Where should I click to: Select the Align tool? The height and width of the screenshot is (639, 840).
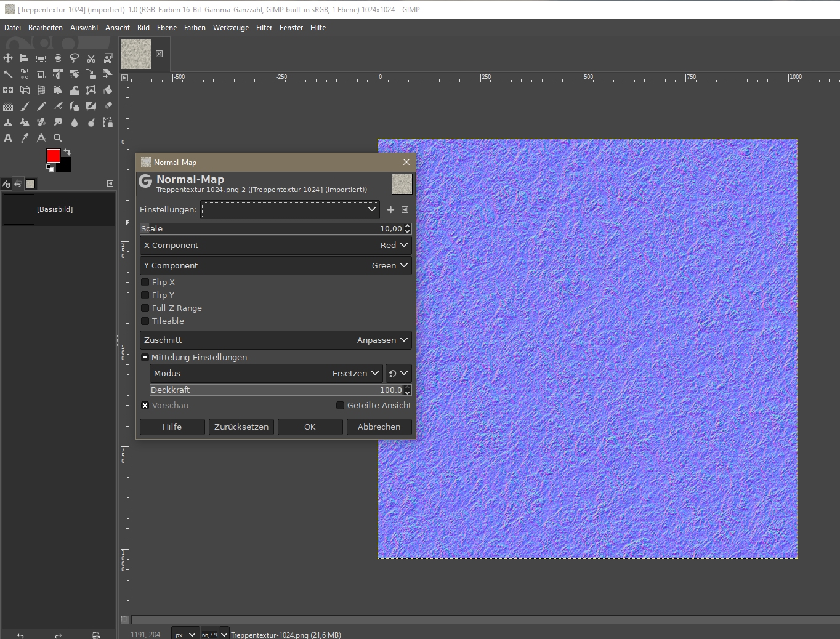(x=25, y=58)
